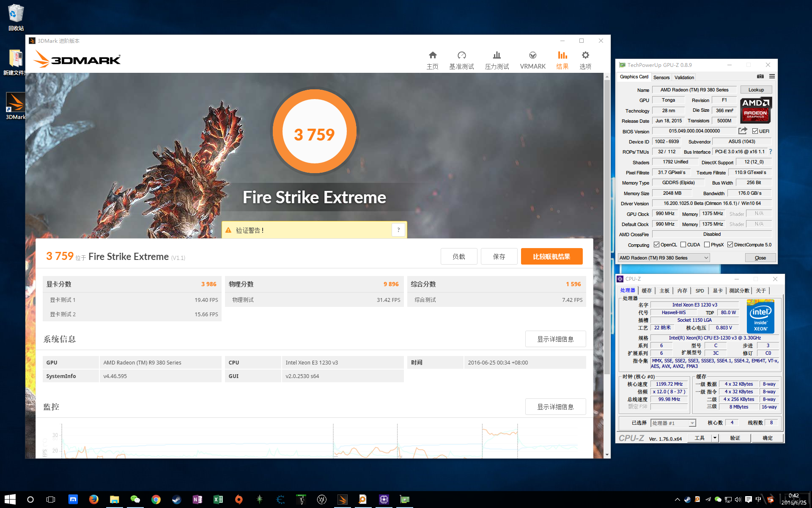Viewport: 812px width, 508px height.
Task: Switch to GPU-Z Graphics Card tab
Action: [634, 77]
